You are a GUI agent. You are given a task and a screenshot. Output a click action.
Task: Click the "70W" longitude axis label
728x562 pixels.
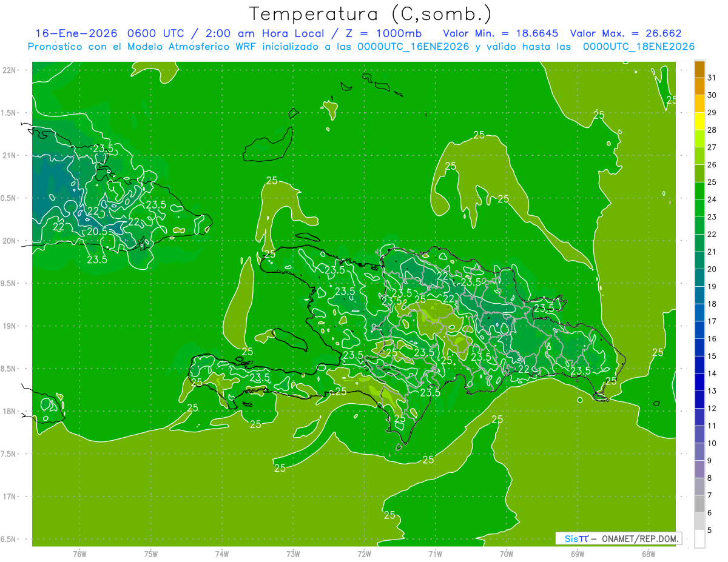[x=506, y=554]
